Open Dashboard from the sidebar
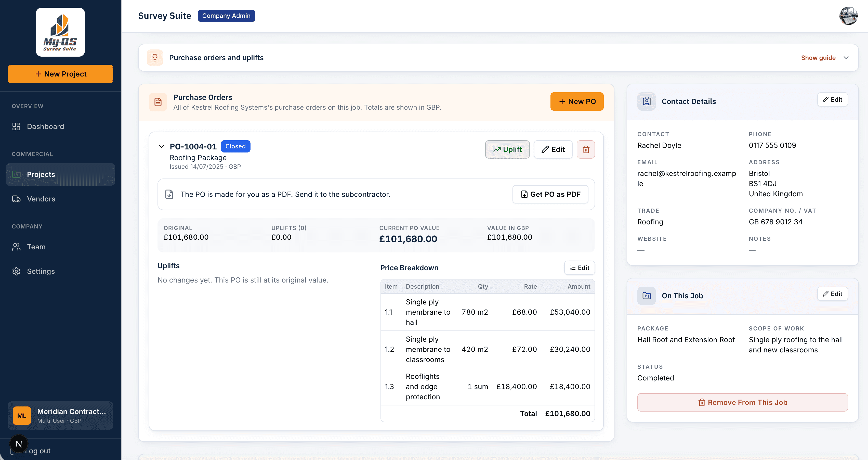The height and width of the screenshot is (460, 868). pos(60,126)
